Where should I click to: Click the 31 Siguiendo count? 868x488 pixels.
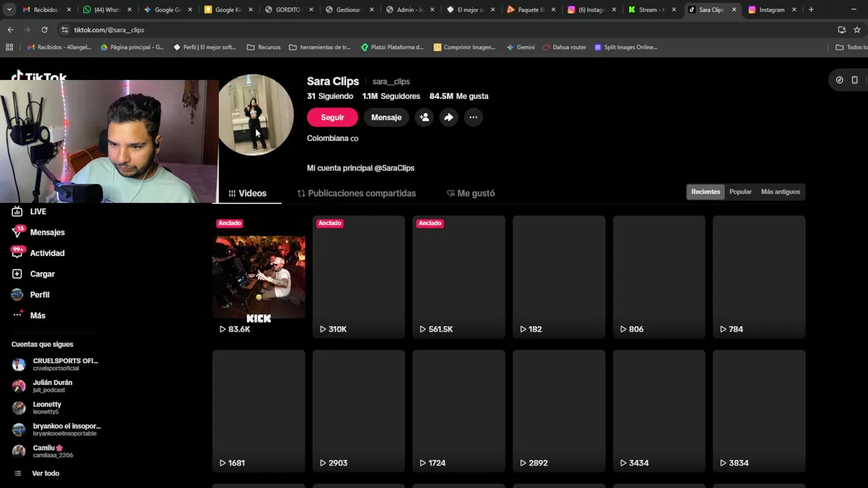(330, 96)
